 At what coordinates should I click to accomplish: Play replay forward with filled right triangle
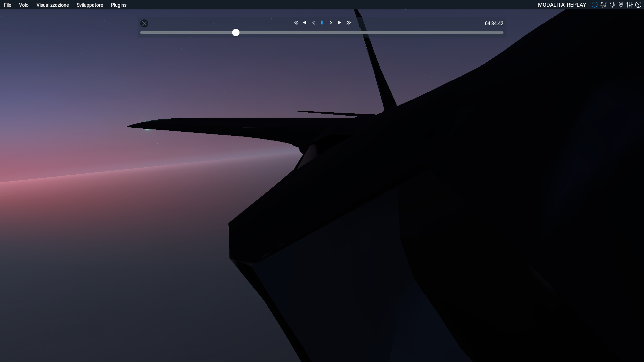click(x=339, y=23)
